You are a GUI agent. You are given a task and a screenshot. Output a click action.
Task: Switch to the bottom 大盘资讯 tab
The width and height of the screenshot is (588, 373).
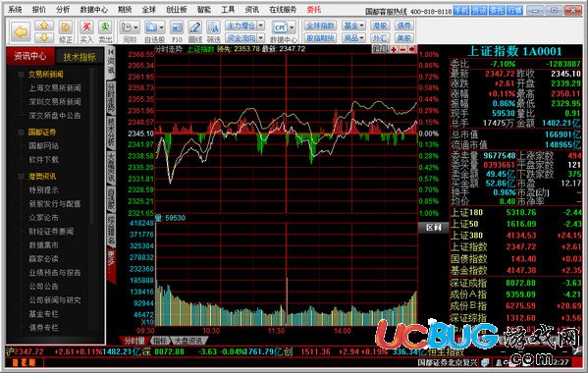pyautogui.click(x=189, y=341)
